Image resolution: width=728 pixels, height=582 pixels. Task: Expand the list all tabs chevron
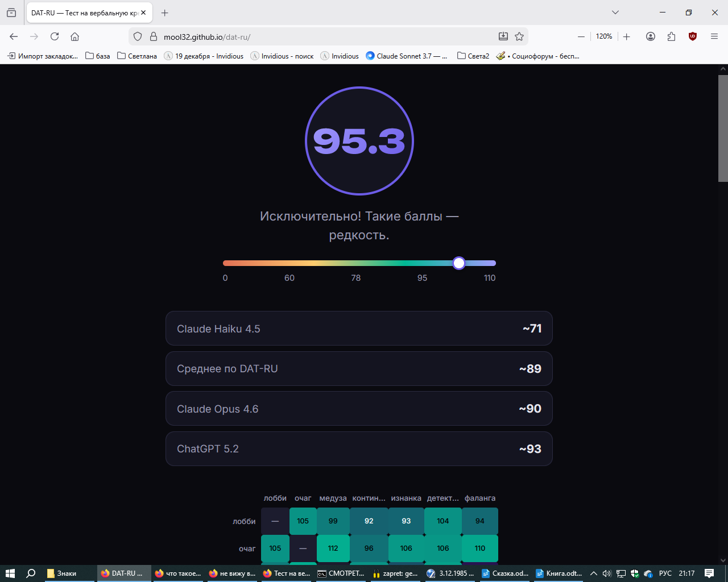click(615, 13)
